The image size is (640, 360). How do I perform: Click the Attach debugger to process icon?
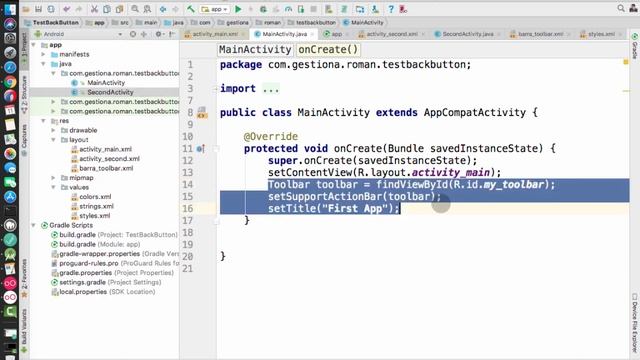coord(301,9)
